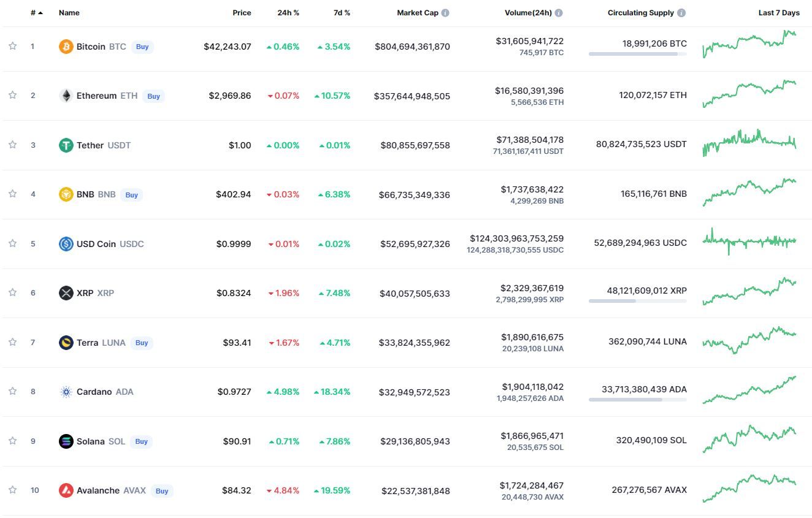Star XRP for the watchlist
Screen dimensions: 812x518
point(12,292)
